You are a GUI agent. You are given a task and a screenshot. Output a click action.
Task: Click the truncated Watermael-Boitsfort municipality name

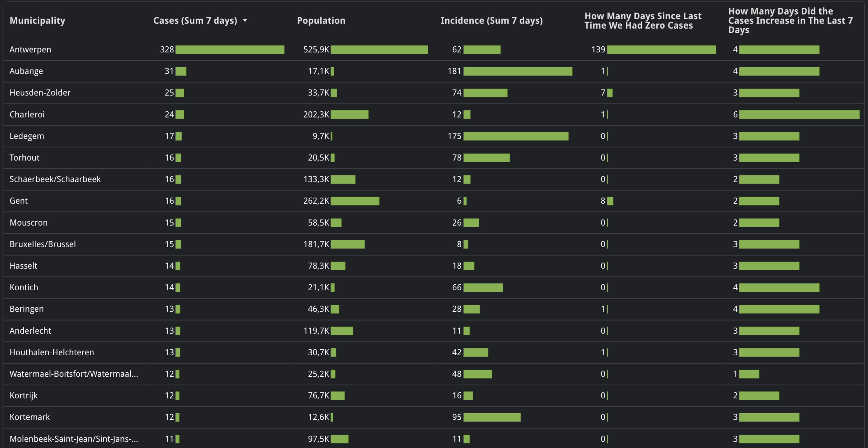coord(74,374)
